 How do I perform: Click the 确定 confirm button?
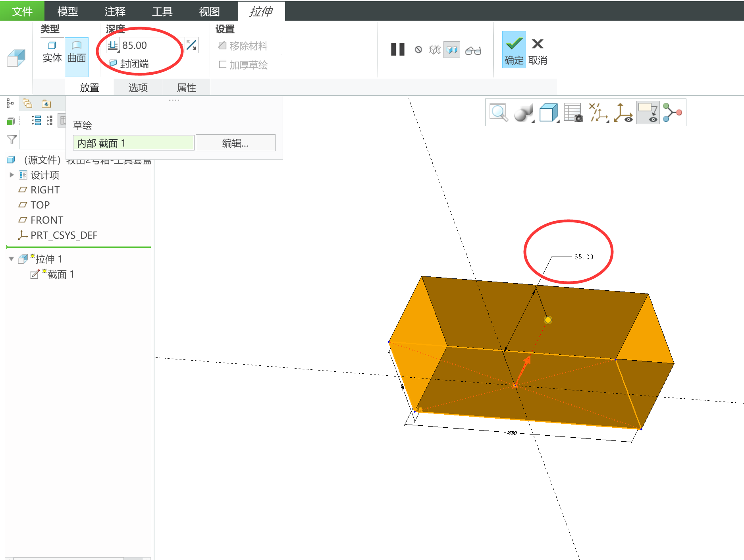[514, 50]
